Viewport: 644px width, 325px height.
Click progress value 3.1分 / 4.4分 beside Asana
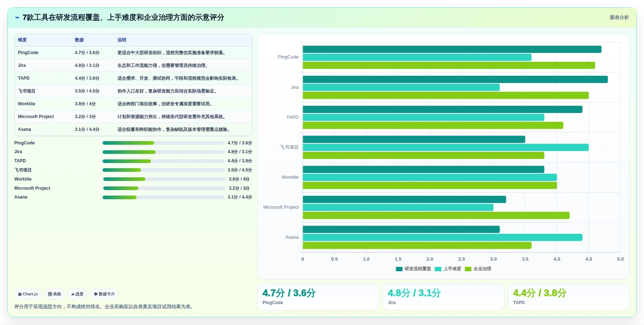pos(240,197)
